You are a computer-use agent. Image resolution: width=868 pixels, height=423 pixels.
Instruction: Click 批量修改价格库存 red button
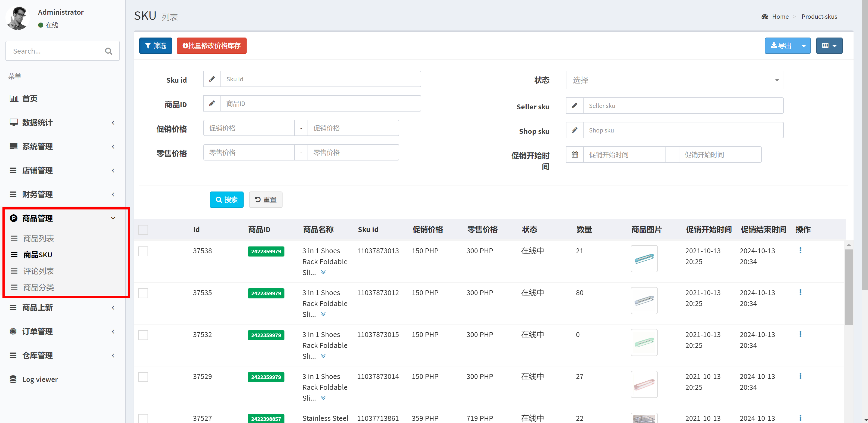[x=211, y=46]
